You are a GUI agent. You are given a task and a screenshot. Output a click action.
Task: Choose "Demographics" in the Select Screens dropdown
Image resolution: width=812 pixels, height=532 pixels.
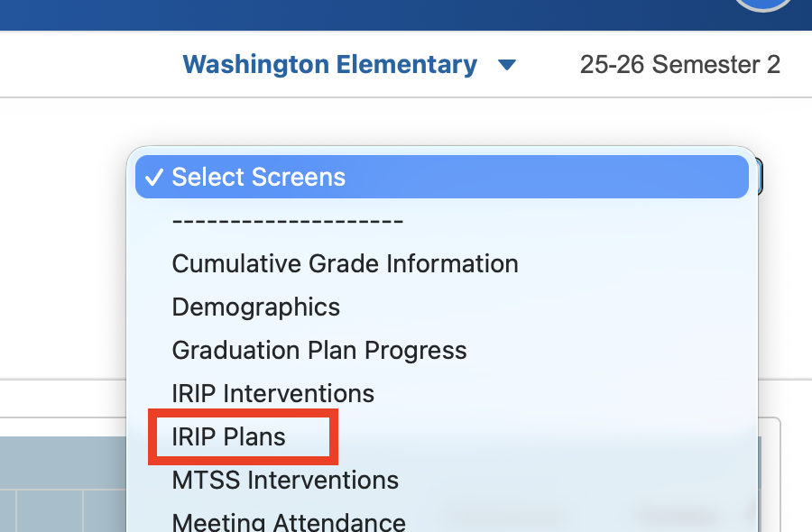pos(255,307)
